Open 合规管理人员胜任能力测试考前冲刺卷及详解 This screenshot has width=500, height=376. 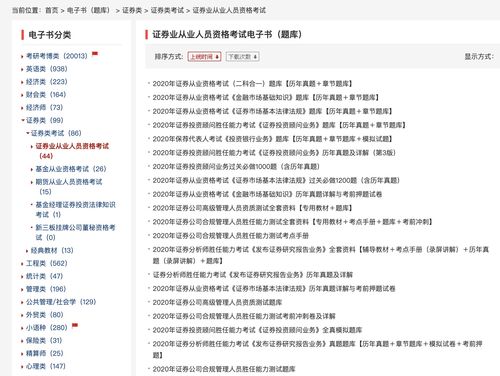pos(244,316)
